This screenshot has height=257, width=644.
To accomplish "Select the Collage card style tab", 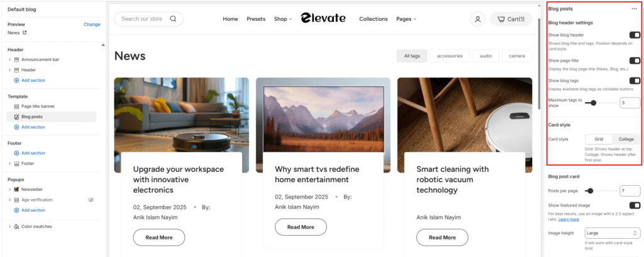I will (626, 139).
